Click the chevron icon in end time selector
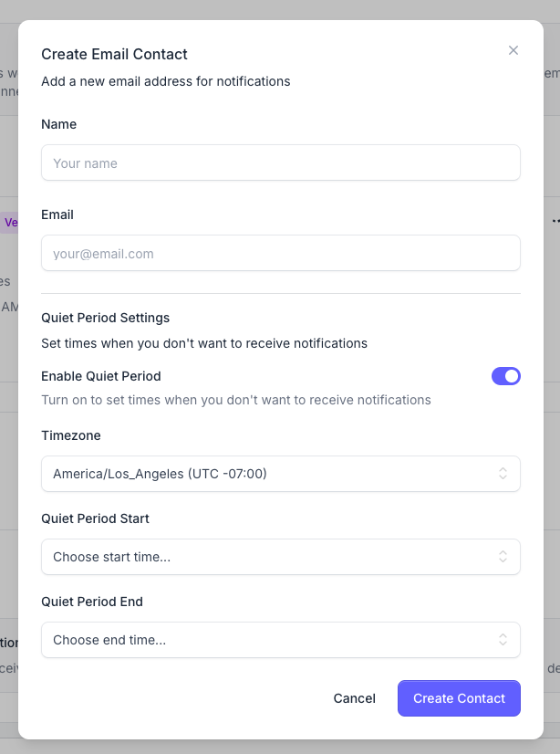Viewport: 560px width, 754px height. click(503, 640)
